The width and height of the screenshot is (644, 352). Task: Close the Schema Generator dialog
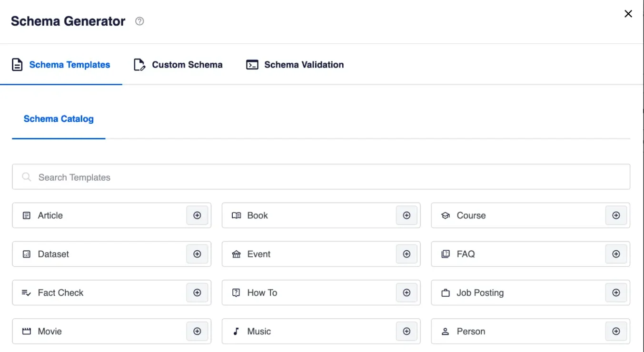pos(628,14)
